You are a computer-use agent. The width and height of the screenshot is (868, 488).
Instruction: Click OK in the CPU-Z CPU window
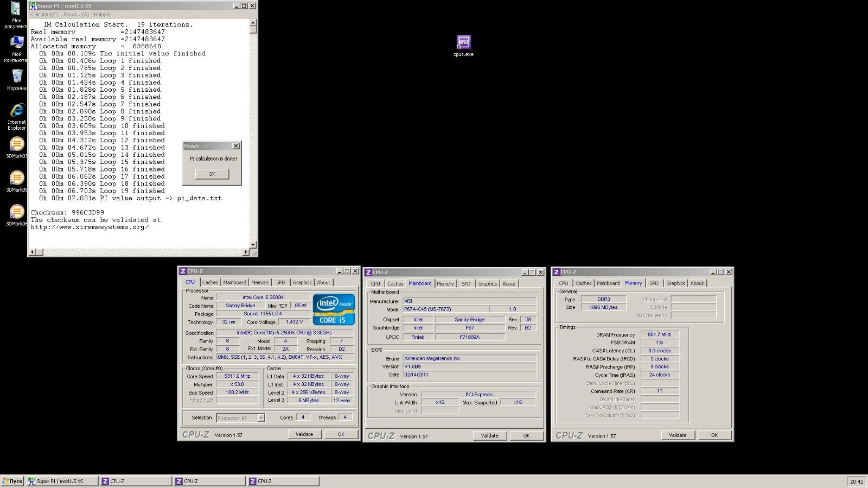tap(341, 434)
